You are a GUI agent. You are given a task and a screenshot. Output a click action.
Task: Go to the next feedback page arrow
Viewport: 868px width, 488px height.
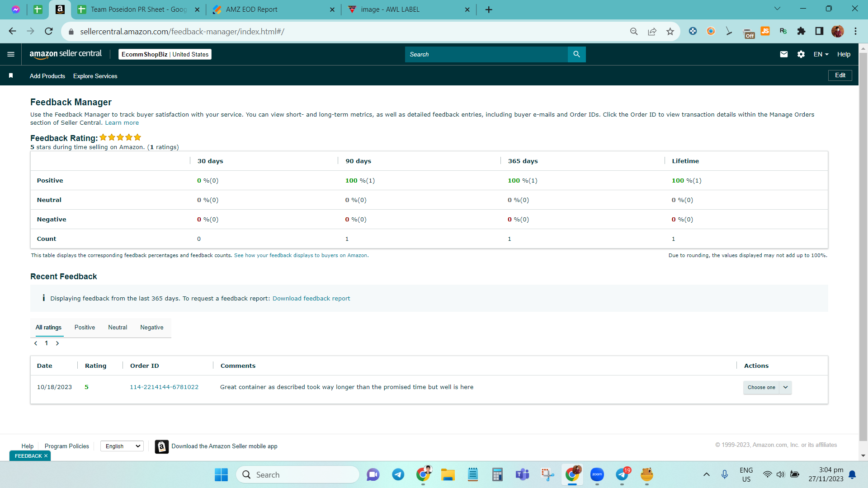57,343
